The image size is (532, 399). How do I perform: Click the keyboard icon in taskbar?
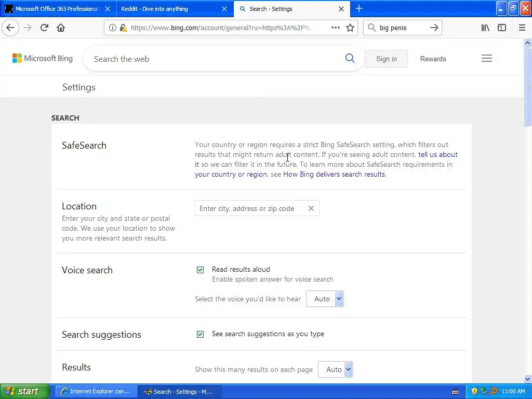455,392
